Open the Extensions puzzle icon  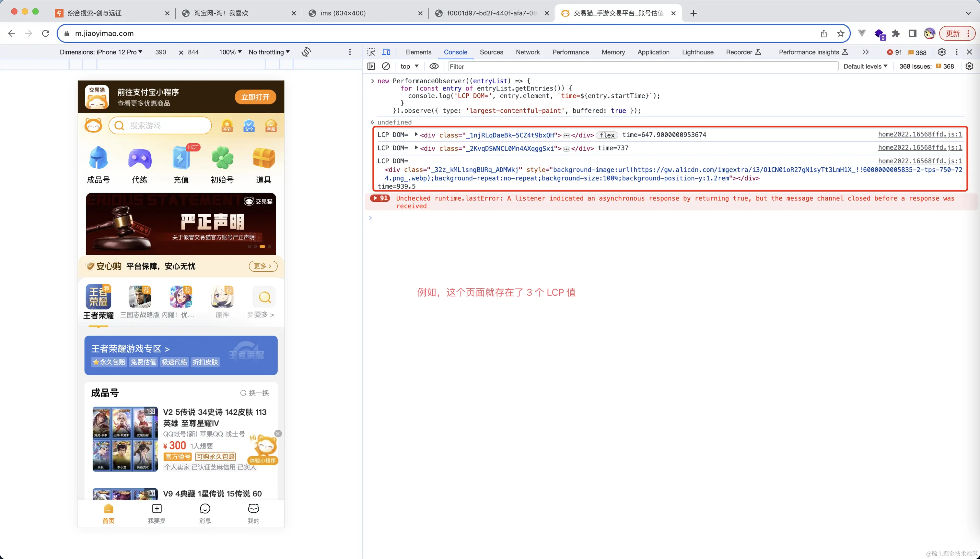pos(896,33)
